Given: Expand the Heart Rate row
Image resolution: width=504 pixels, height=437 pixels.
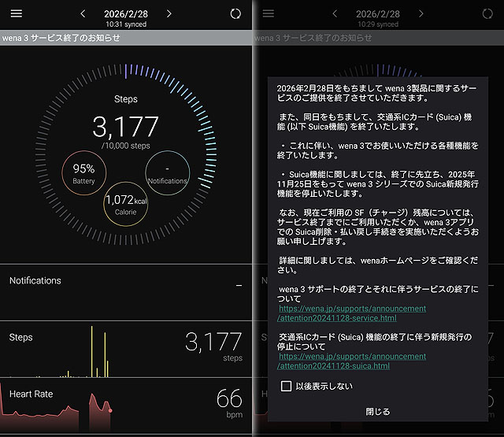Looking at the screenshot, I should pos(126,404).
